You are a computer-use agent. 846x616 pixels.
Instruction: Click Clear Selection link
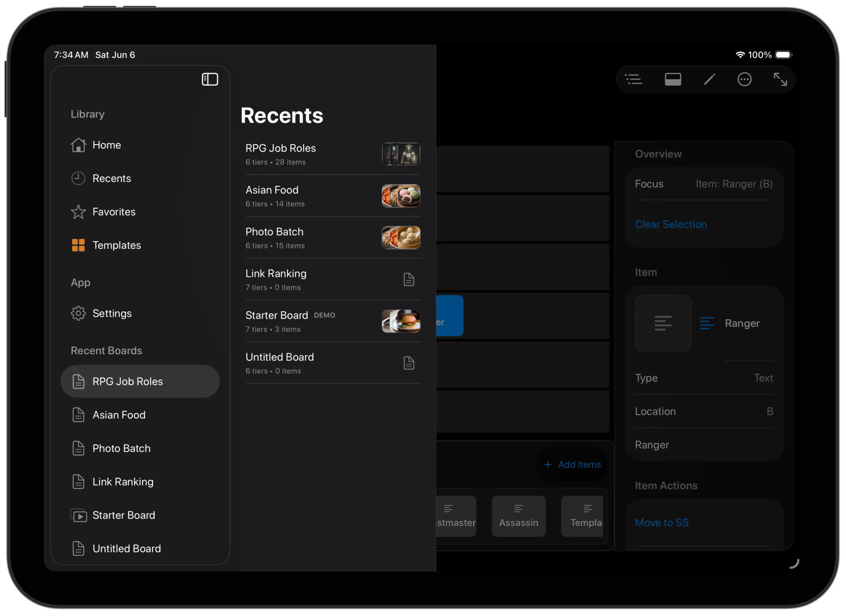[671, 224]
